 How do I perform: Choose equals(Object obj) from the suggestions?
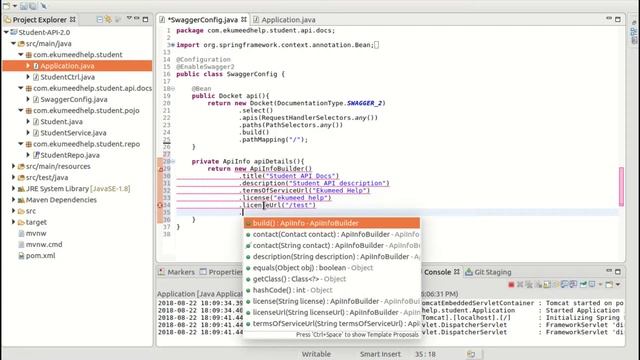[331, 268]
